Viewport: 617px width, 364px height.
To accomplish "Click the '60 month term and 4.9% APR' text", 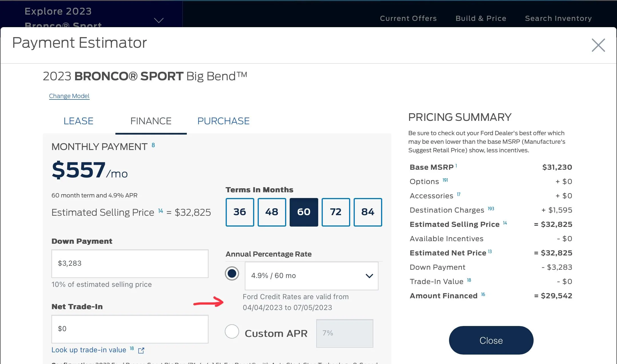I will [94, 195].
